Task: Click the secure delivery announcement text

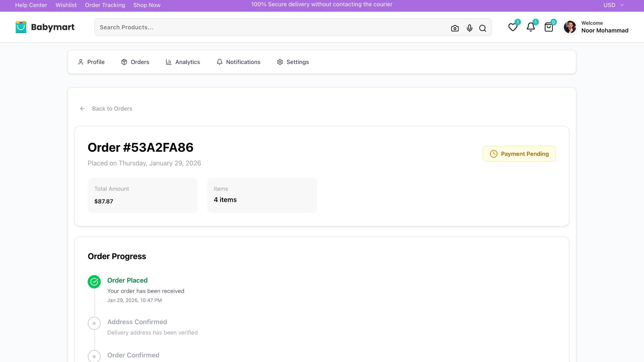Action: pyautogui.click(x=322, y=4)
